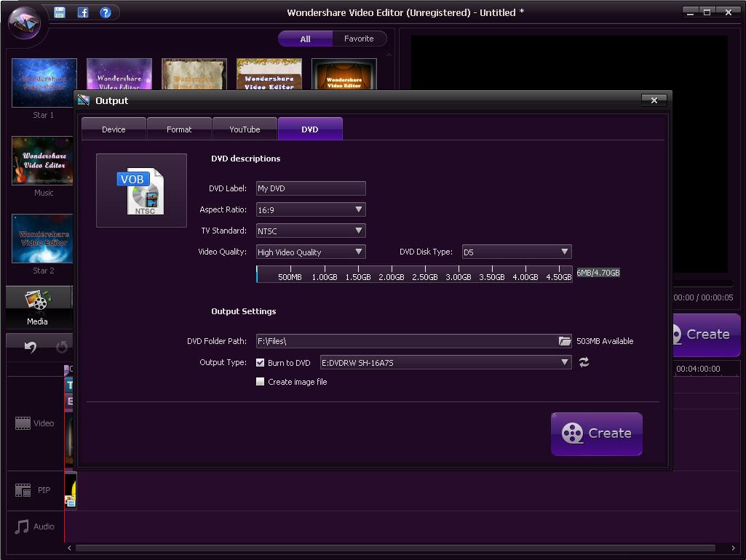Switch to the Device tab
Image resolution: width=746 pixels, height=560 pixels.
114,129
